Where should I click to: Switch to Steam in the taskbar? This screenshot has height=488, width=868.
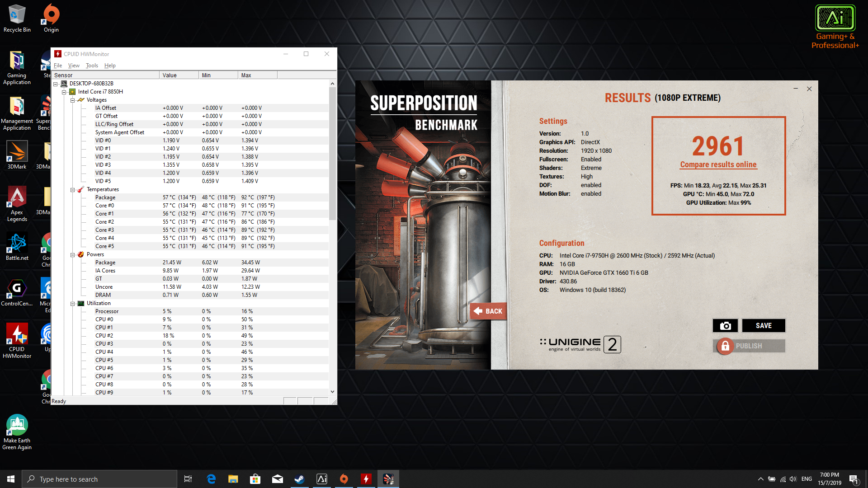(300, 479)
